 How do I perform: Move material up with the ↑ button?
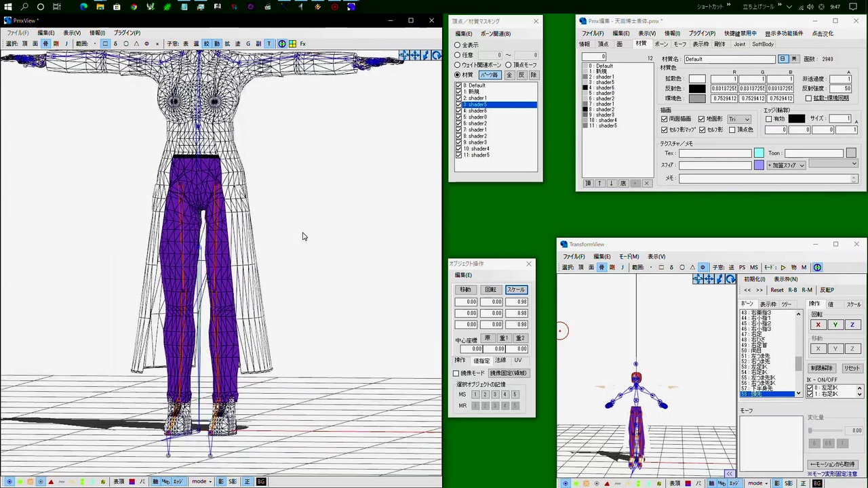(599, 183)
